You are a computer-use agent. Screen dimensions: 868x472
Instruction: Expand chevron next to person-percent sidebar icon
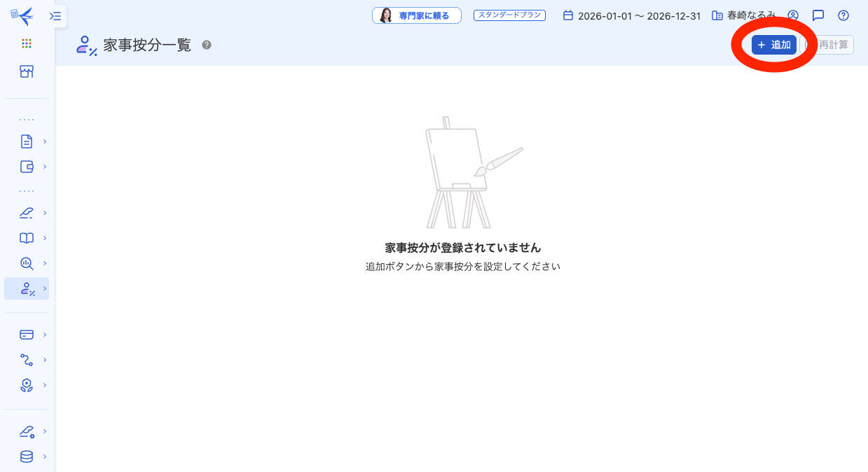tap(45, 289)
